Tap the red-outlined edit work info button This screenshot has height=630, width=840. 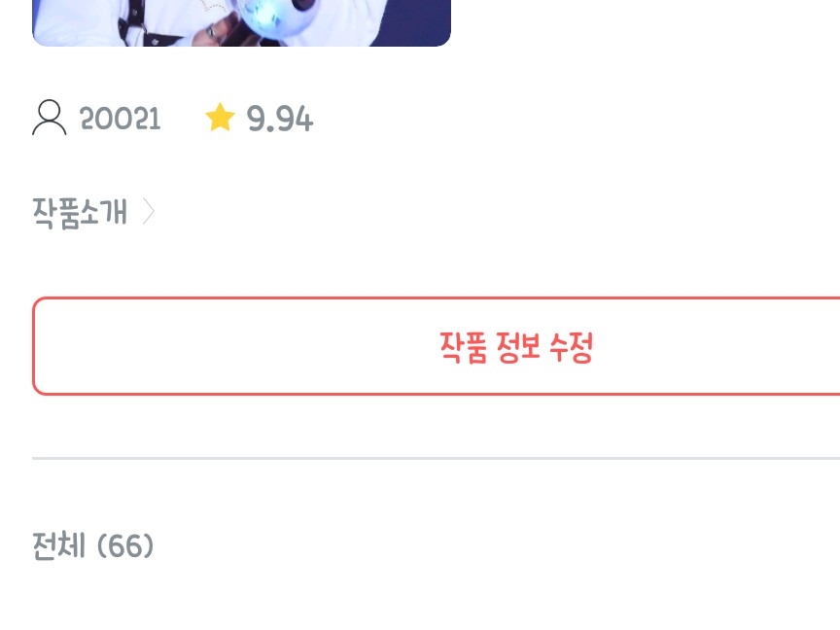click(437, 346)
